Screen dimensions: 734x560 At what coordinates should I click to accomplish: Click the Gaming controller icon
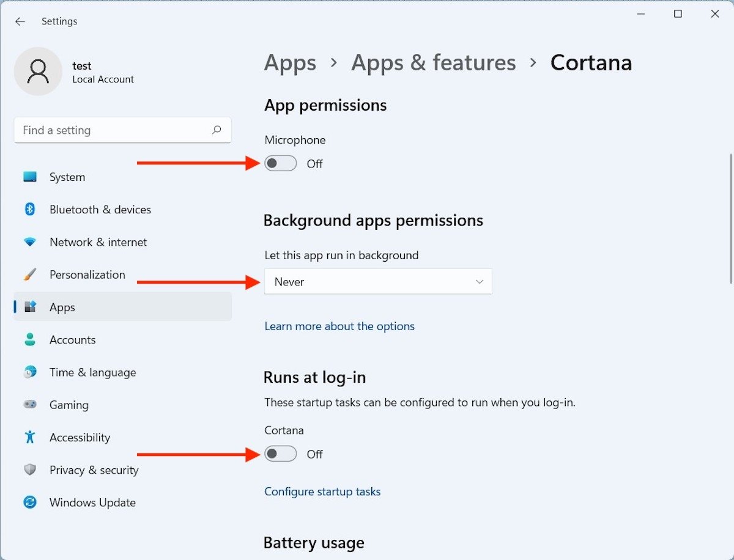(x=30, y=405)
